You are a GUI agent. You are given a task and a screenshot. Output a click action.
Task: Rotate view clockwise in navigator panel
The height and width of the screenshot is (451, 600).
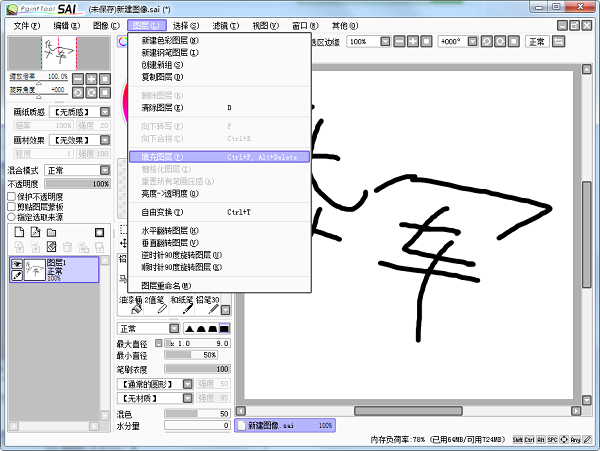(91, 93)
